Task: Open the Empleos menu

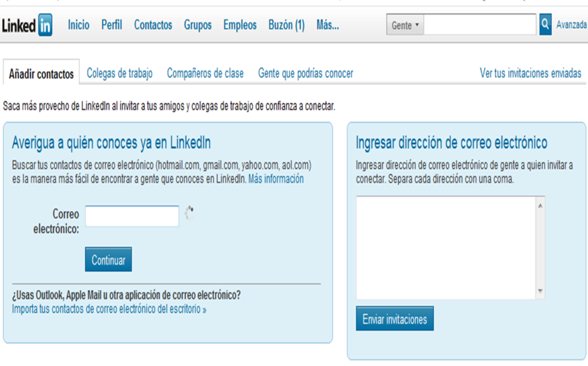Action: coord(240,25)
